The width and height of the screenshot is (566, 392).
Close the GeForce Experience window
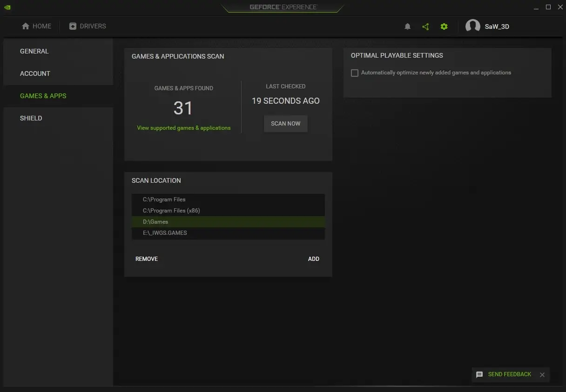(560, 7)
